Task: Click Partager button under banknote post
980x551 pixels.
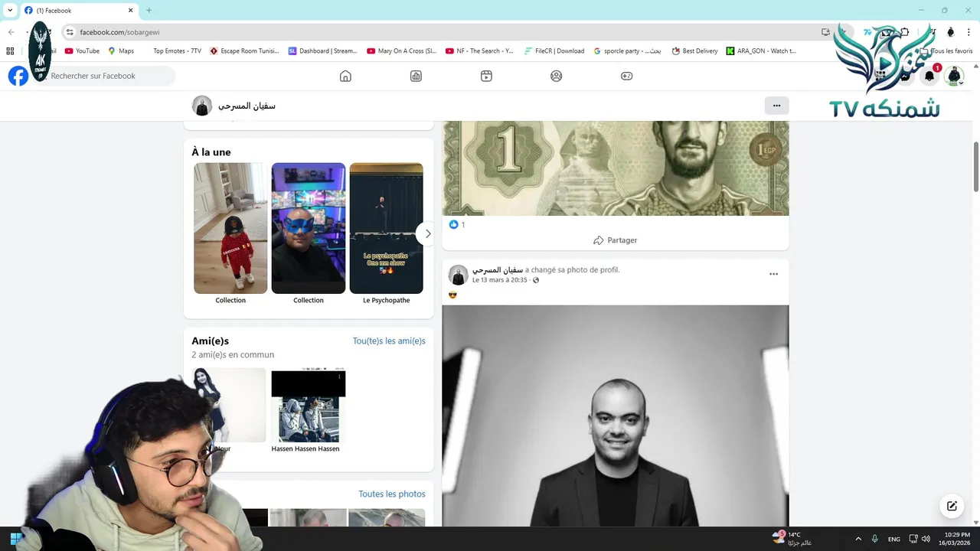Action: pyautogui.click(x=616, y=240)
